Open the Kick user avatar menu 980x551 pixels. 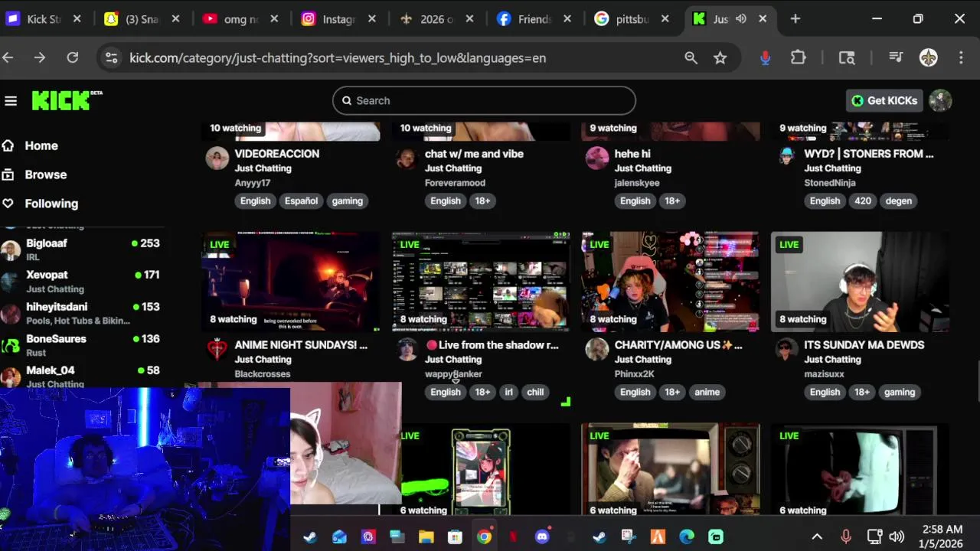(940, 100)
